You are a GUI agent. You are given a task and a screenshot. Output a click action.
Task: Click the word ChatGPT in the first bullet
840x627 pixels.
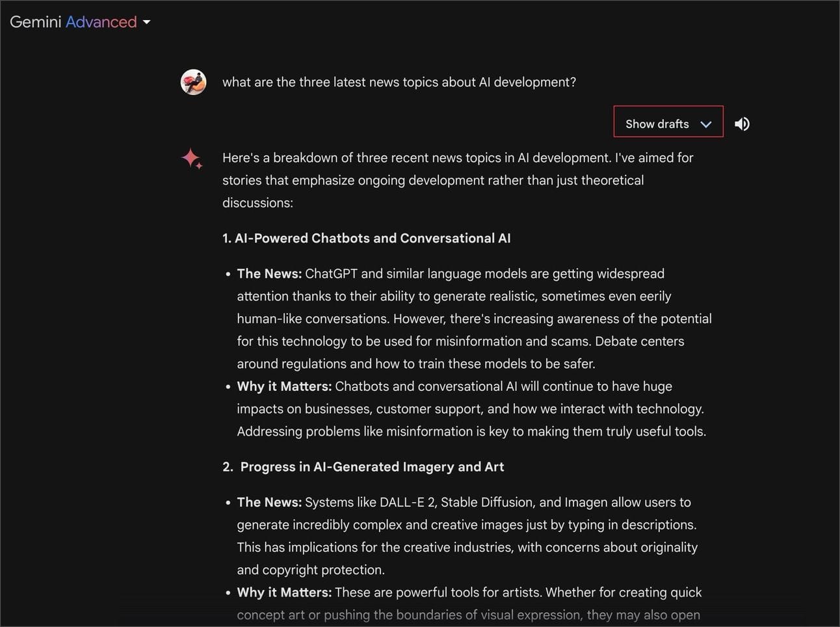coord(331,274)
